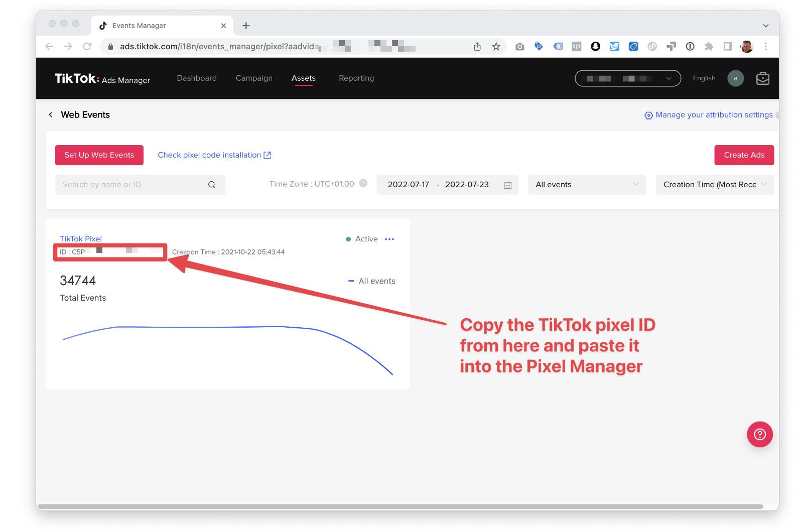The width and height of the screenshot is (798, 532).
Task: Open the Campaign menu
Action: coord(254,78)
